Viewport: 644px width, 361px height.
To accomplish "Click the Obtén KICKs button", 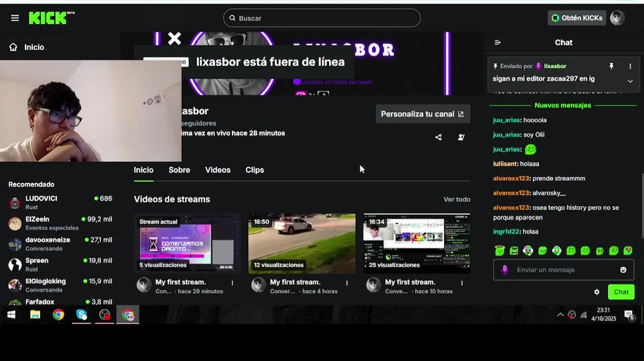I will pos(577,18).
